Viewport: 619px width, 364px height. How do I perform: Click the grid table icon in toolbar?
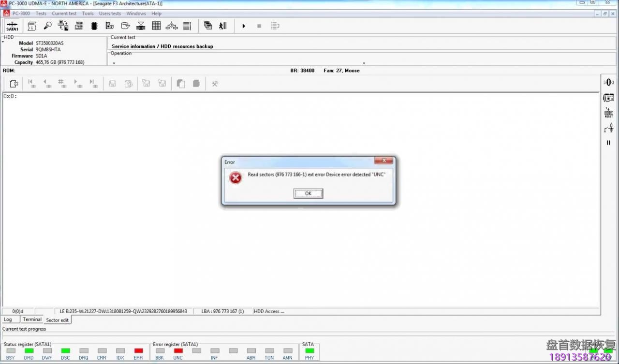(x=156, y=26)
